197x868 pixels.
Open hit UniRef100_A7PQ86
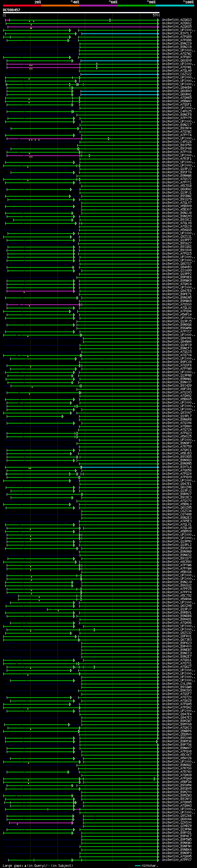pyautogui.click(x=177, y=40)
